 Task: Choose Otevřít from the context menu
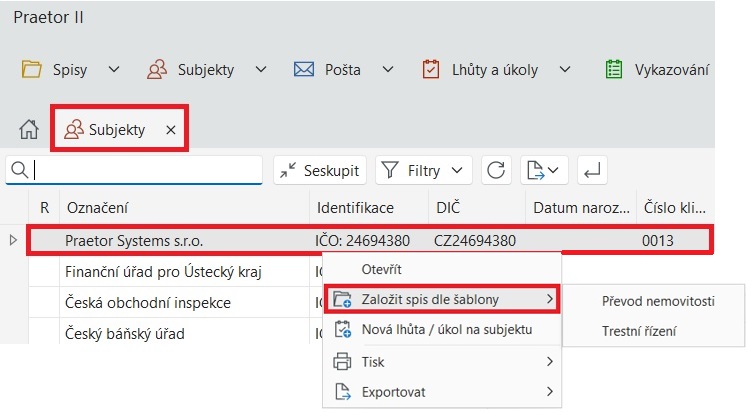coord(381,269)
